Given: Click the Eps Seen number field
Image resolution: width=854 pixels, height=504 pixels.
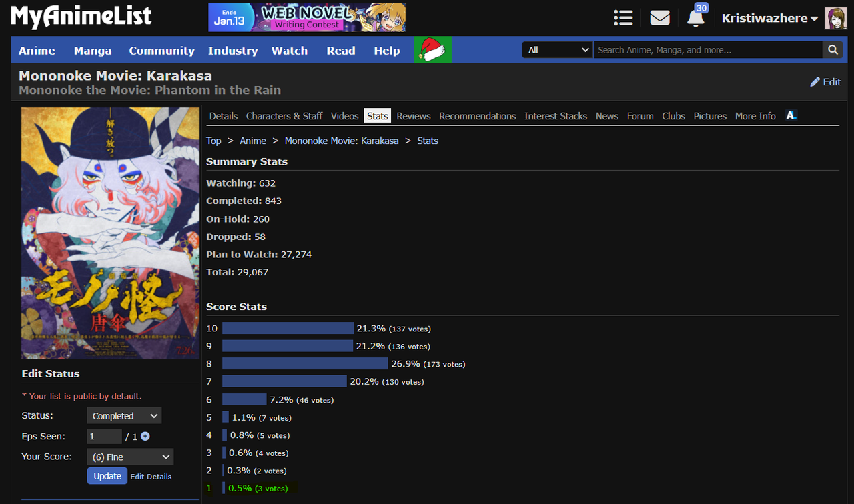Looking at the screenshot, I should point(105,437).
